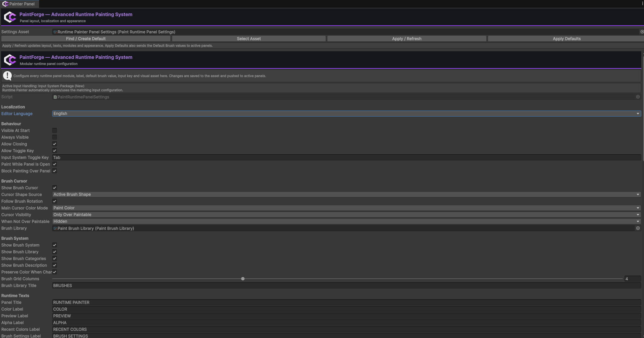The image size is (644, 338).
Task: Uncheck the Allow Toggle Key checkbox
Action: tap(55, 151)
